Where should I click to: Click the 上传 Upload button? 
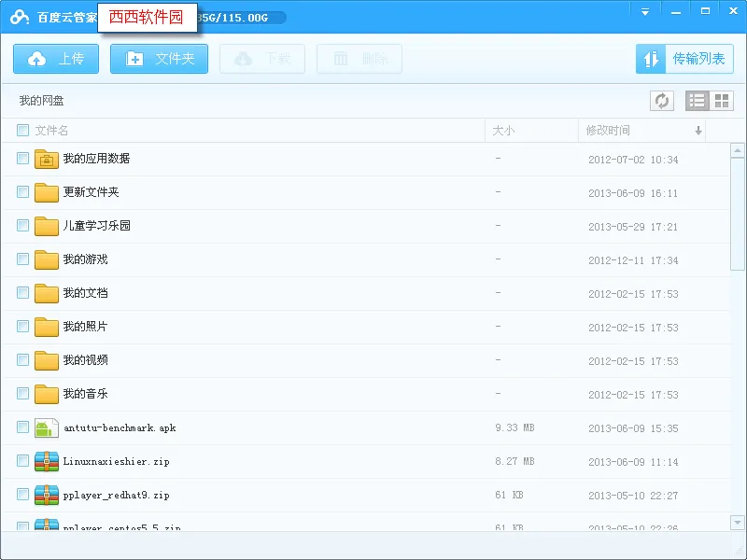click(55, 58)
